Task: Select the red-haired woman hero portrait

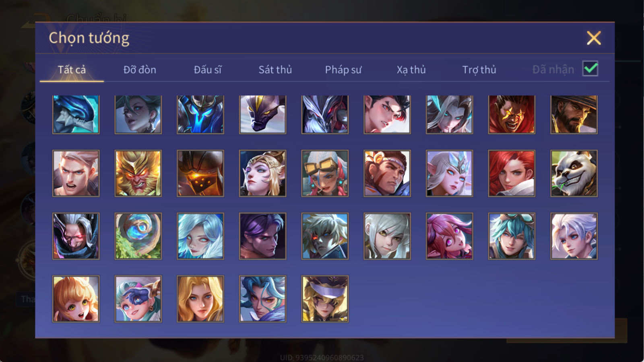Action: tap(512, 173)
